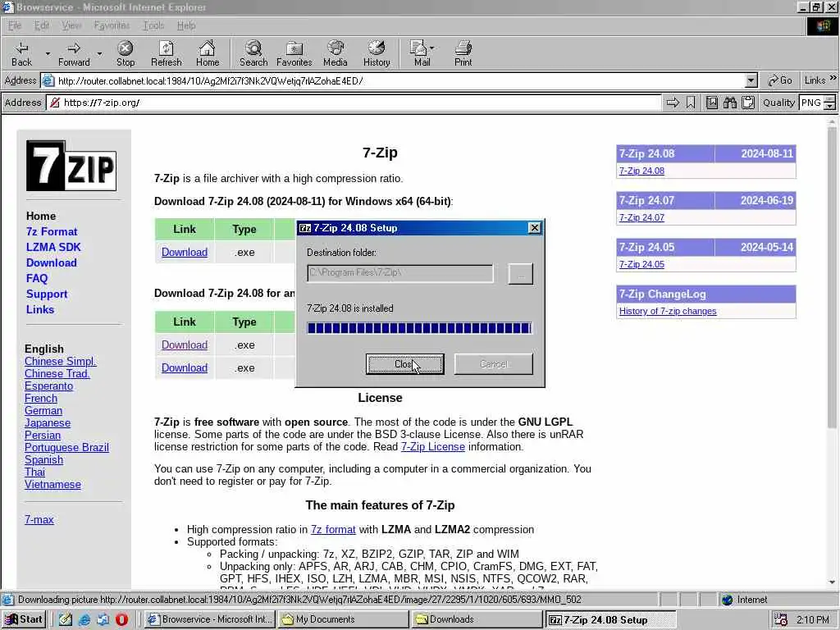Open the View menu

(x=71, y=25)
